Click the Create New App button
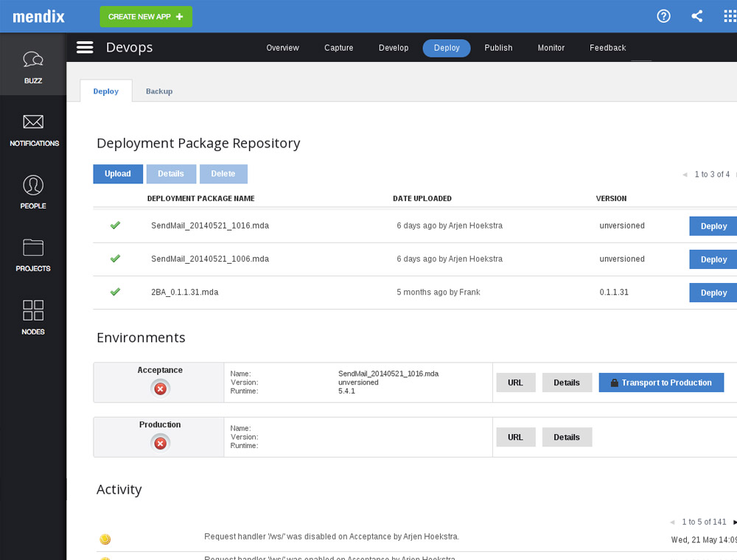 click(145, 15)
